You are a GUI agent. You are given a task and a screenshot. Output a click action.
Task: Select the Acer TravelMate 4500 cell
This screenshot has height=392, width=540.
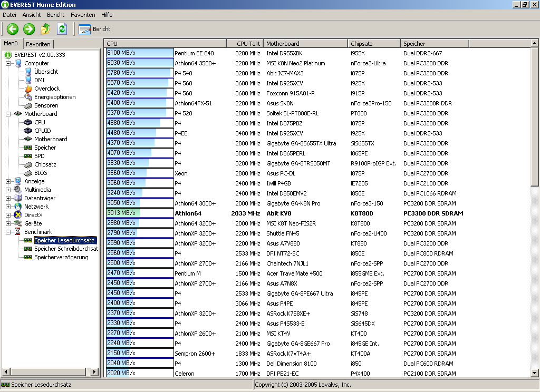tap(294, 273)
